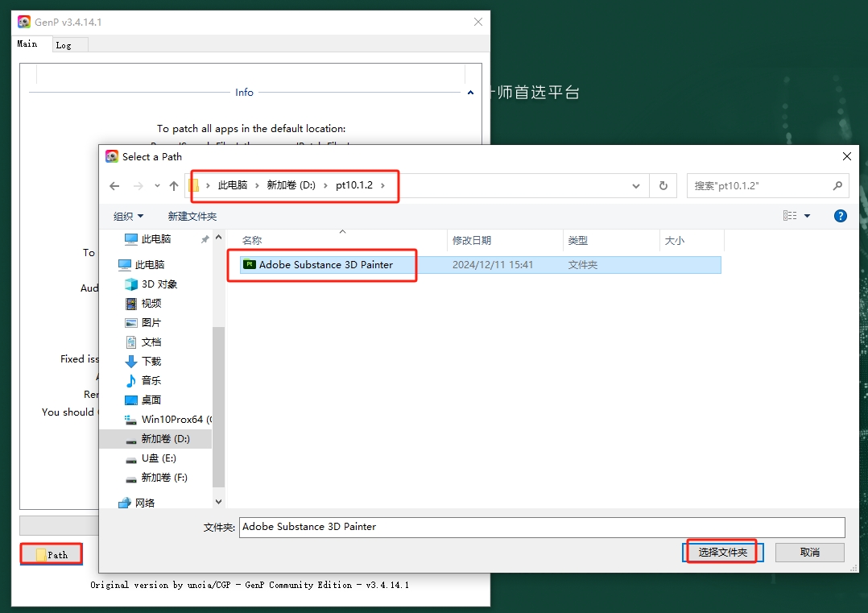868x613 pixels.
Task: Open the recent locations dropdown arrow
Action: 157,186
